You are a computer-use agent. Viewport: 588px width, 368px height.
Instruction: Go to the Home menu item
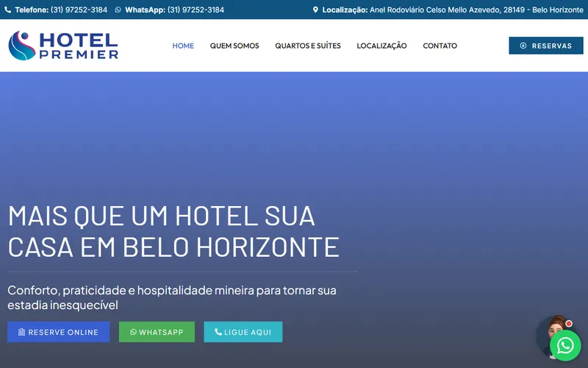[183, 46]
